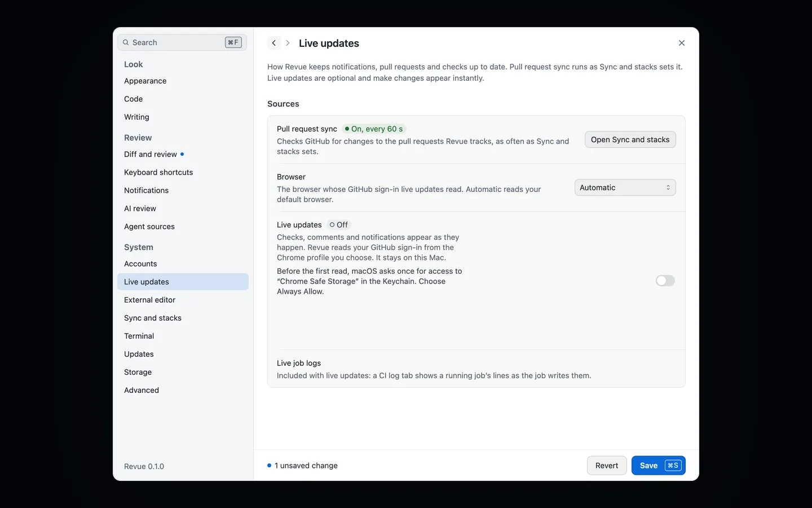
Task: Click Open Sync and stacks button
Action: 630,139
